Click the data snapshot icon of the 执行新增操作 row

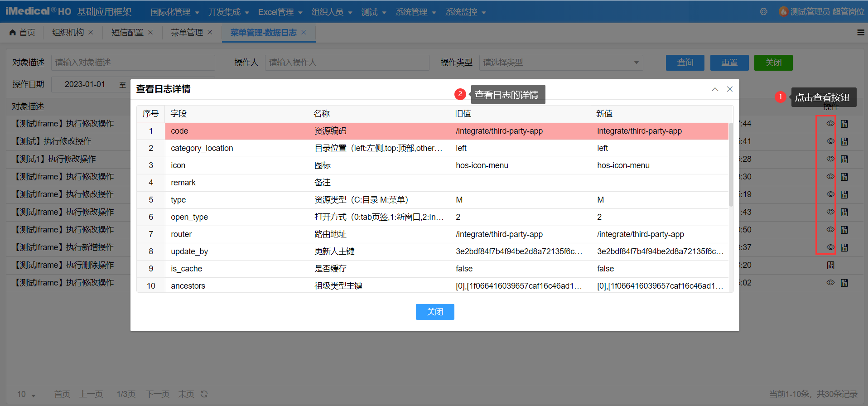(844, 247)
